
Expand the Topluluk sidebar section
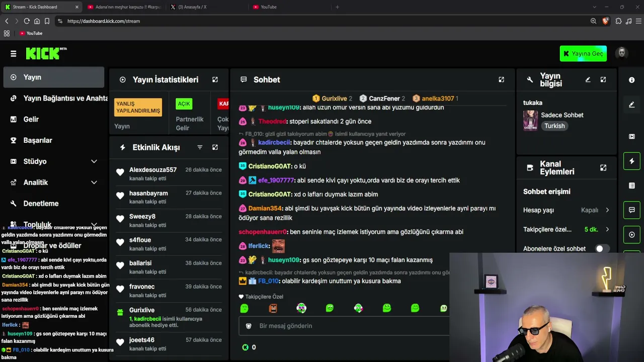[94, 224]
